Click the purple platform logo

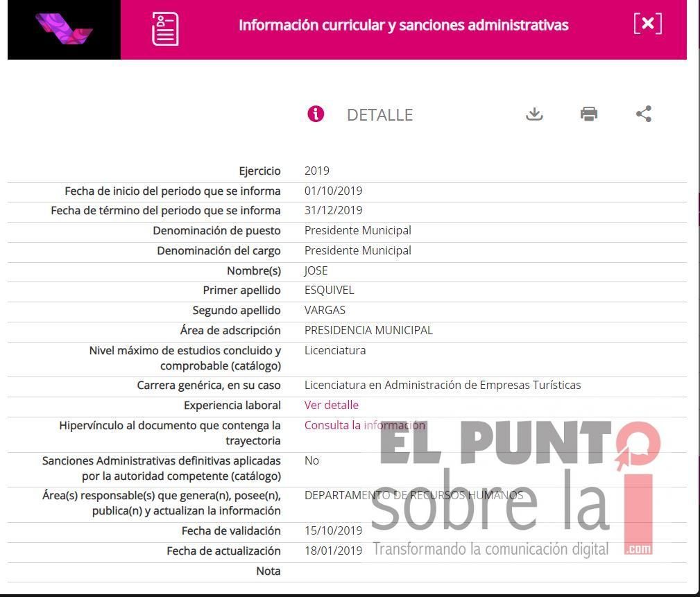pos(64,29)
